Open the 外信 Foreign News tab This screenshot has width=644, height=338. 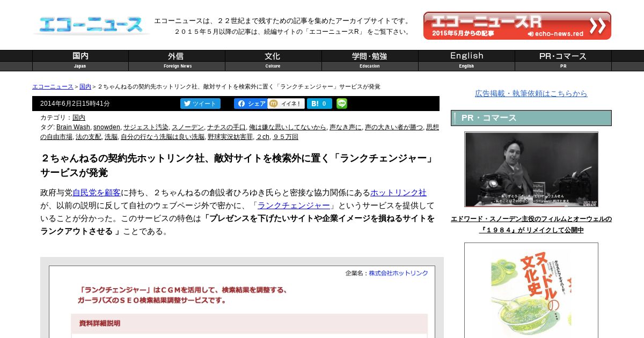(x=177, y=61)
